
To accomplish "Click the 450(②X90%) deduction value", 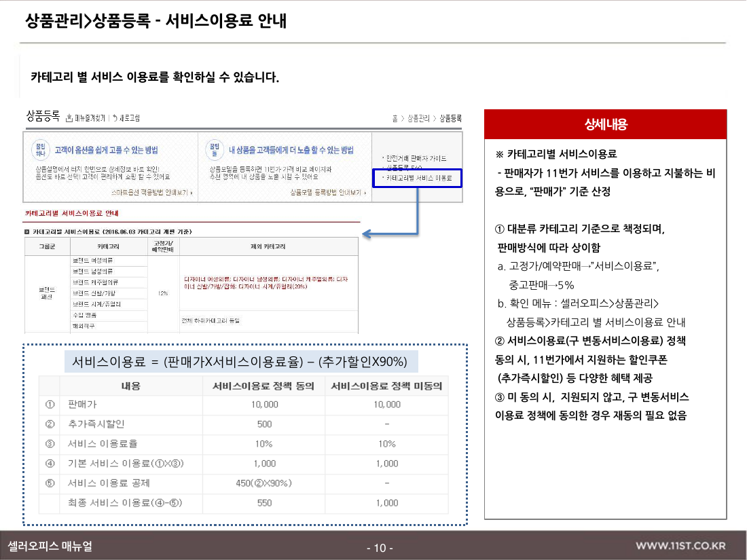I will [263, 483].
